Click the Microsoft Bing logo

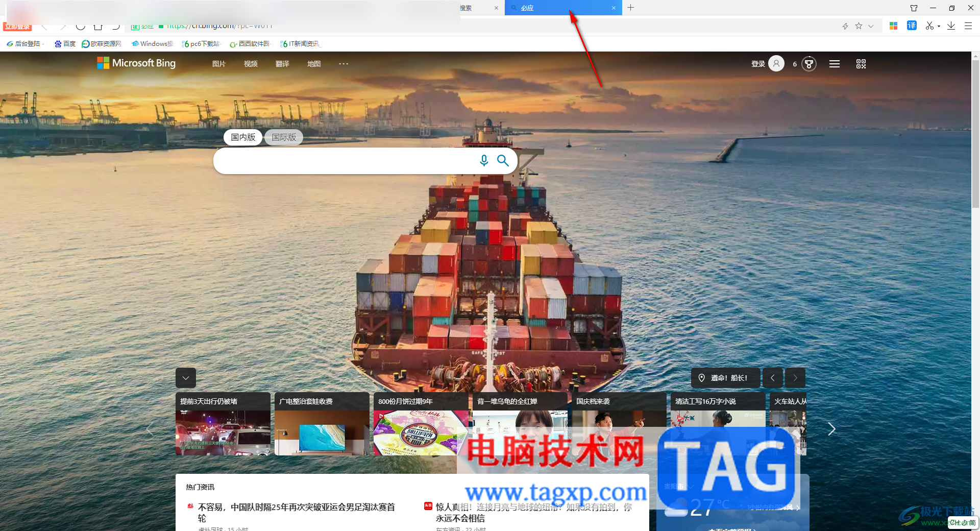pyautogui.click(x=136, y=63)
